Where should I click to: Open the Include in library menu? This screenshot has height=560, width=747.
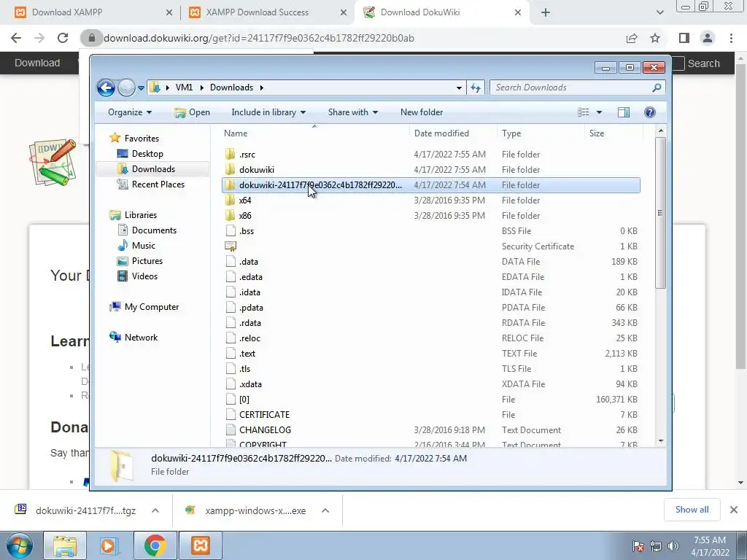click(268, 112)
